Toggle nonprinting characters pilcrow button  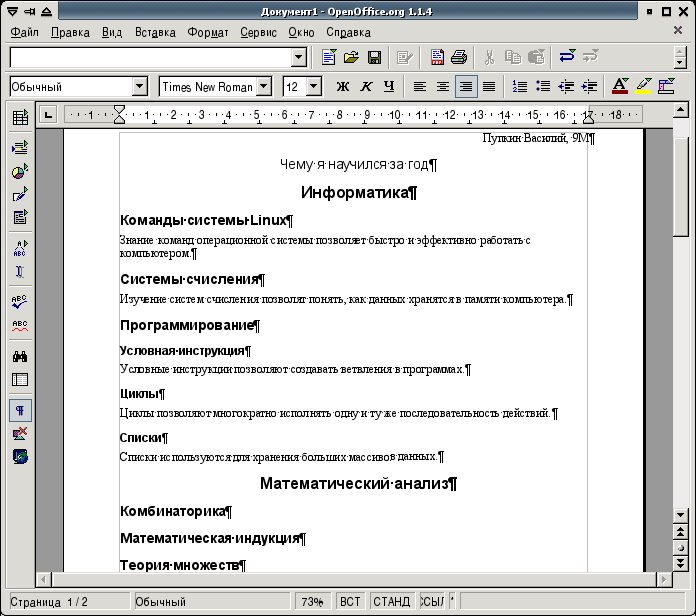click(x=19, y=410)
